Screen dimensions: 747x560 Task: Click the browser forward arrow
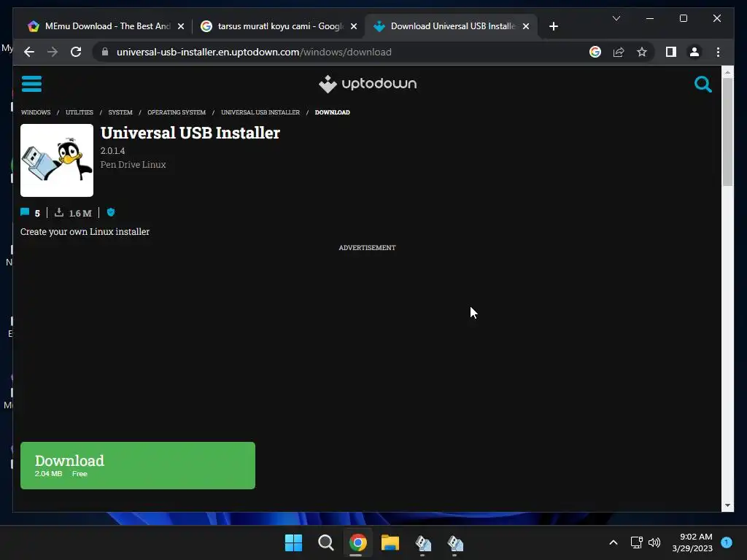(53, 52)
